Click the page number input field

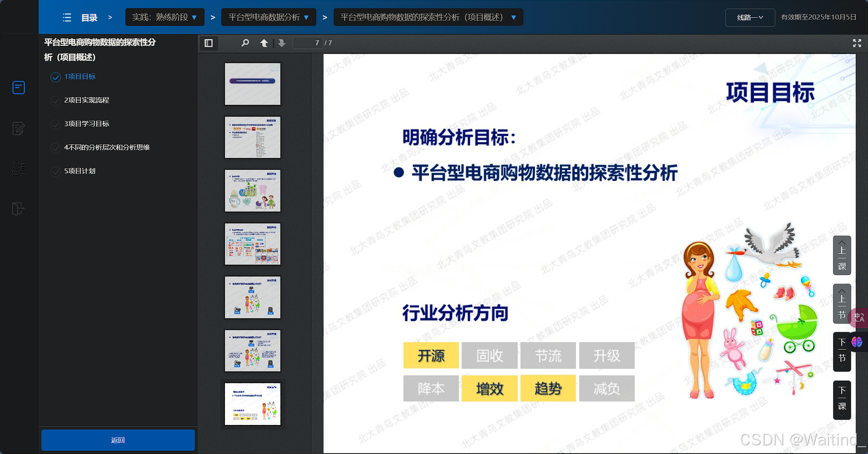tap(308, 43)
